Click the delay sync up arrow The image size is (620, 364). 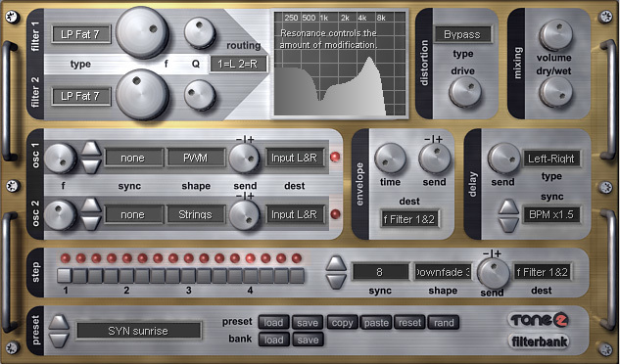(508, 207)
